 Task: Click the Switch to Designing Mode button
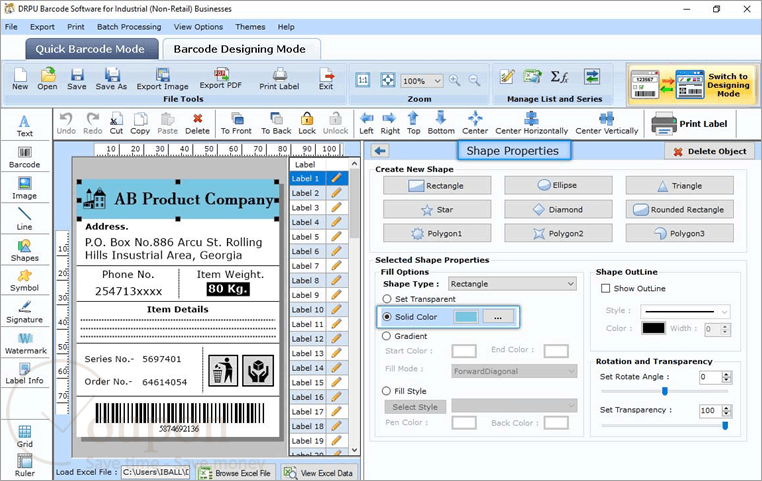pyautogui.click(x=692, y=85)
